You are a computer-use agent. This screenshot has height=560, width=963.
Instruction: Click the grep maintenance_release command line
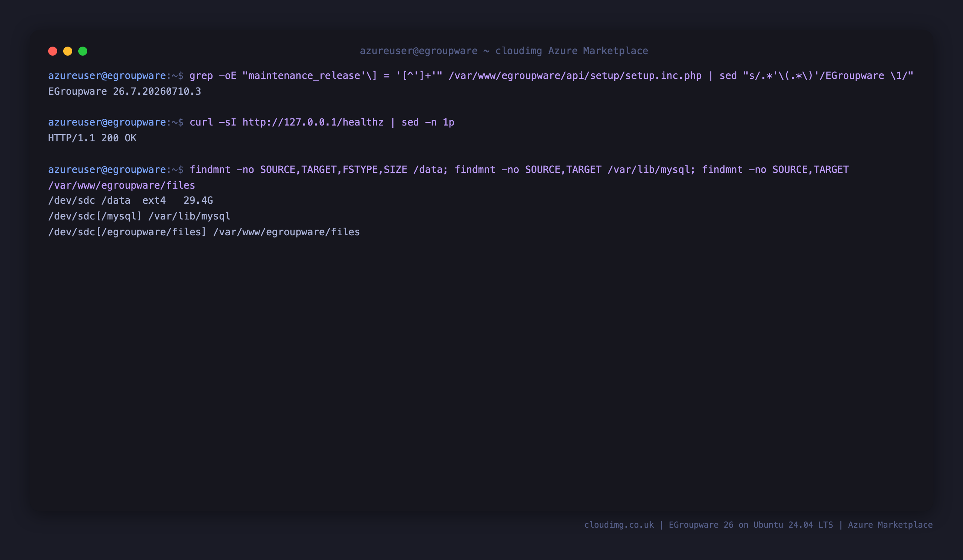coord(551,76)
